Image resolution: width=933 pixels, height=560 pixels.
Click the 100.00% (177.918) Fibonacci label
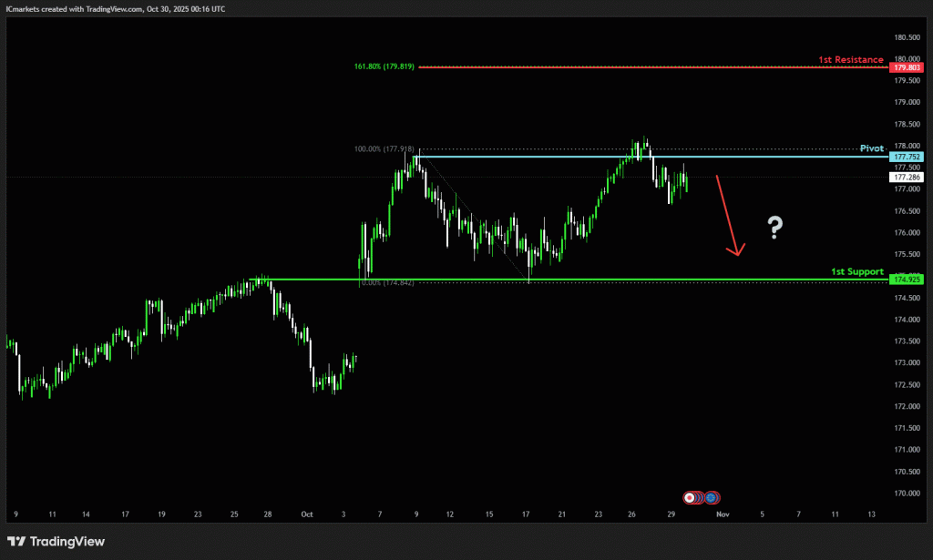coord(384,149)
